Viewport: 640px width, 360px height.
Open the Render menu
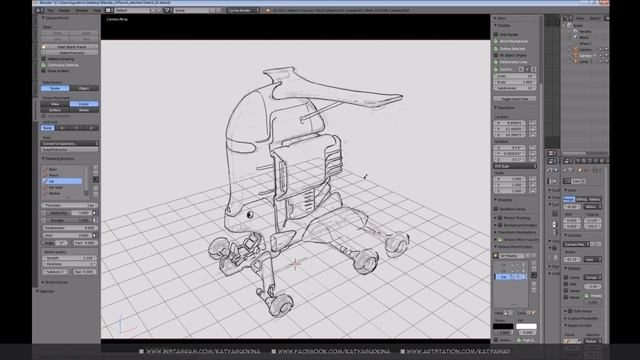[x=64, y=10]
